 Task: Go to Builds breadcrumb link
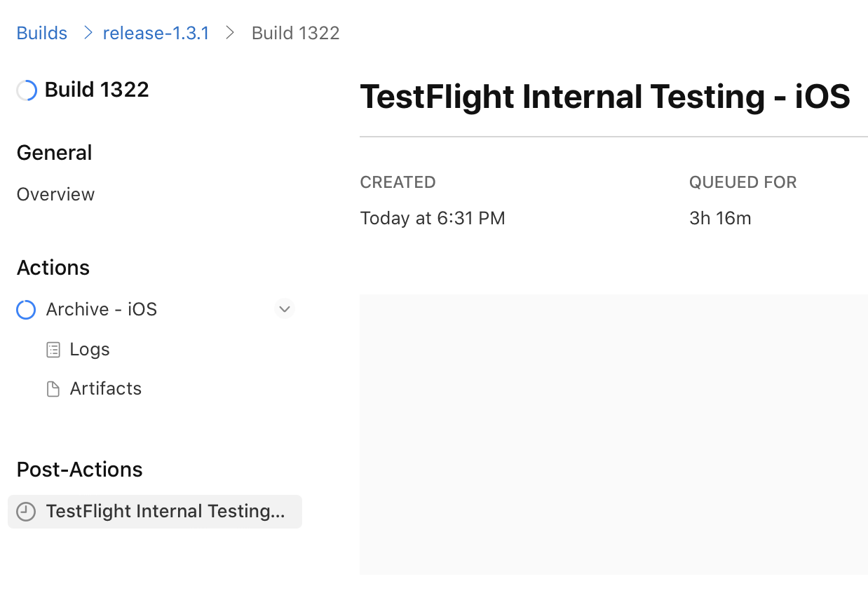[42, 33]
